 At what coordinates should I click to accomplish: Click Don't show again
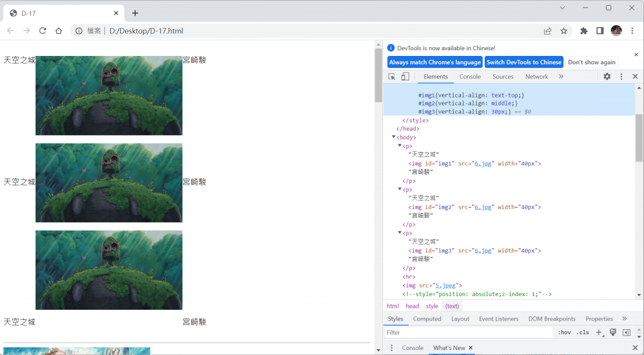tap(591, 62)
